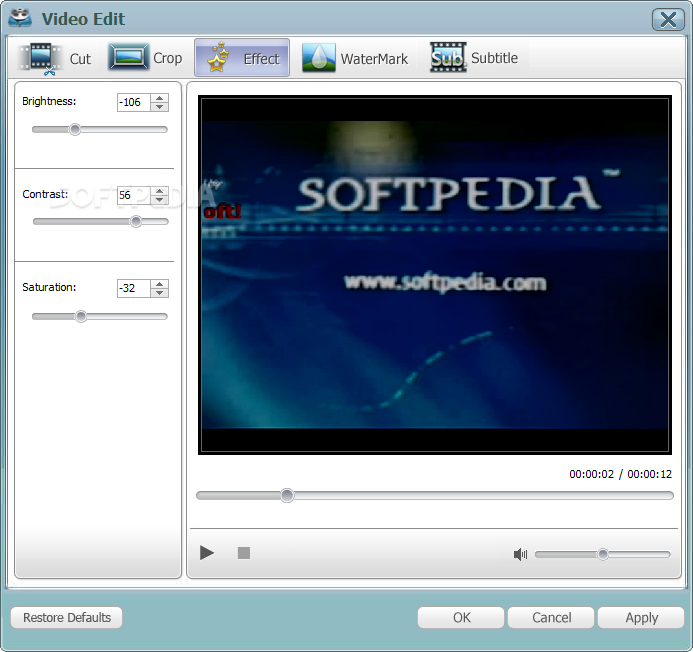Select the Effect tab
Viewport: 693px width, 652px height.
pyautogui.click(x=242, y=58)
